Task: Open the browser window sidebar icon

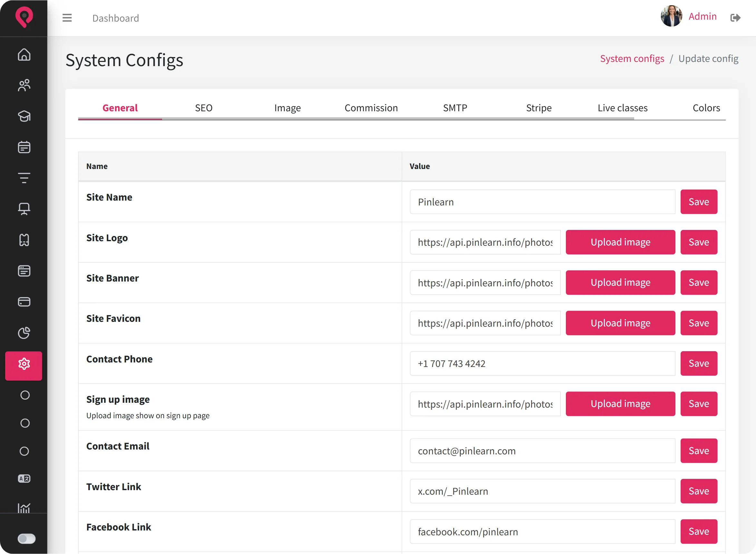Action: coord(24,271)
